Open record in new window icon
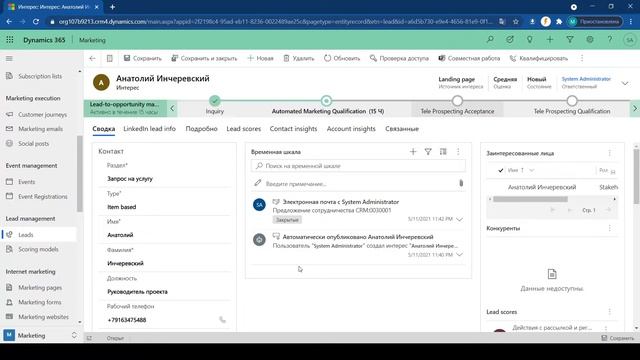 point(109,58)
